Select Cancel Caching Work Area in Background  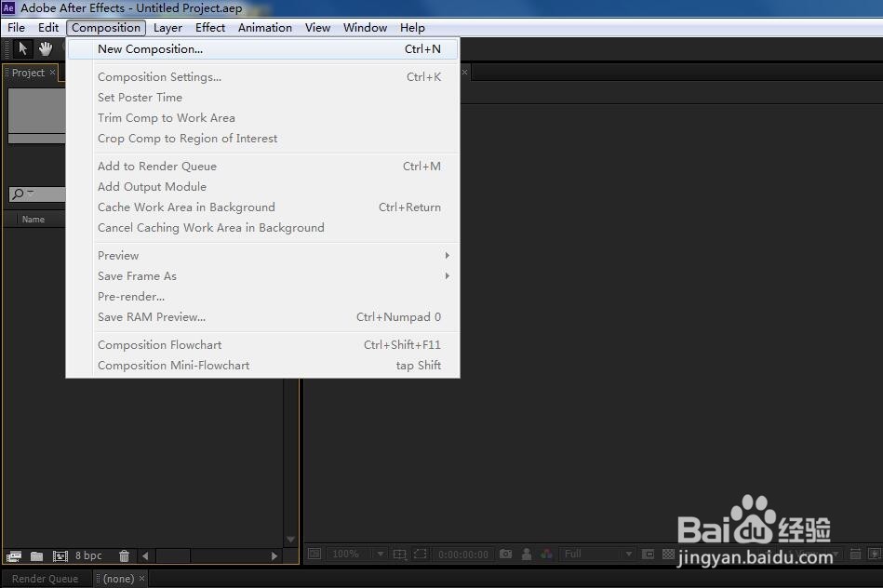[x=263, y=228]
